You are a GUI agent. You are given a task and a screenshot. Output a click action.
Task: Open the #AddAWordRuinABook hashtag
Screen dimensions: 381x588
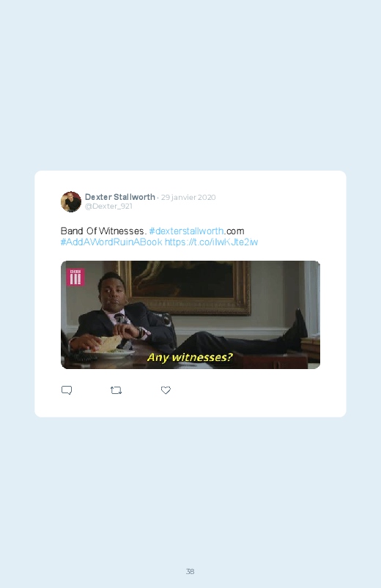[111, 242]
